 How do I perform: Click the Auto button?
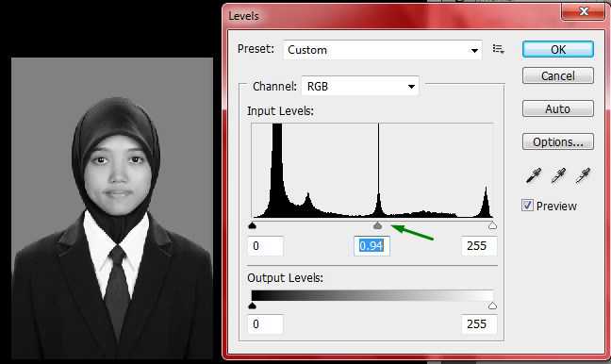pos(558,108)
